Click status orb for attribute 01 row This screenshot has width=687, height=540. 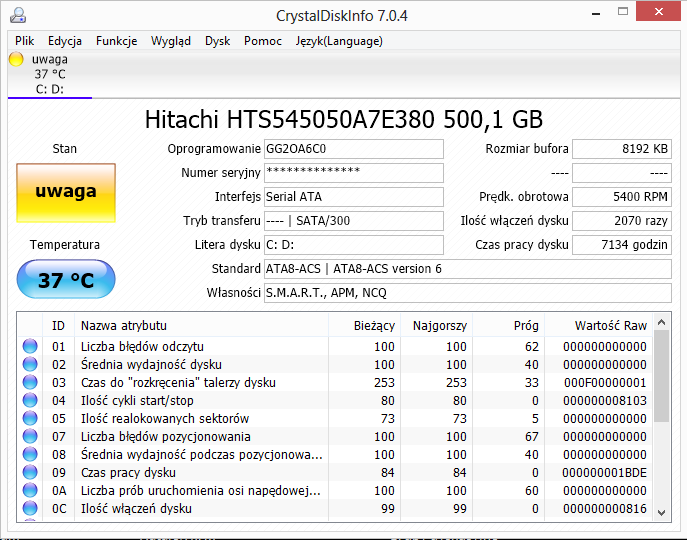coord(30,346)
